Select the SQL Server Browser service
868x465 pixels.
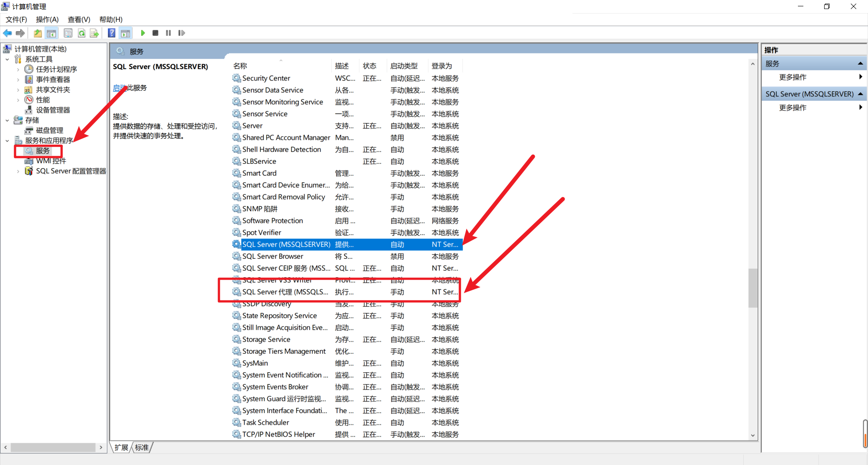click(x=347, y=256)
